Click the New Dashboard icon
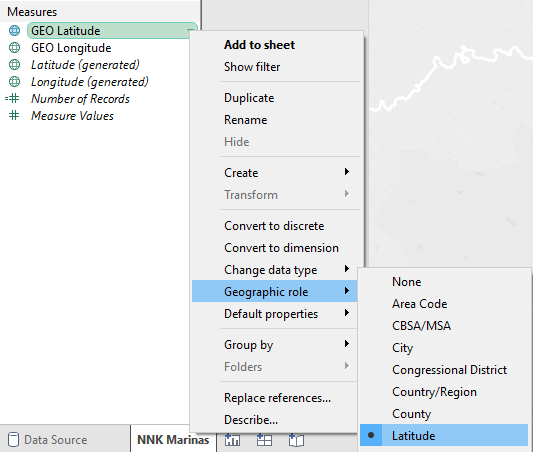 [x=264, y=440]
